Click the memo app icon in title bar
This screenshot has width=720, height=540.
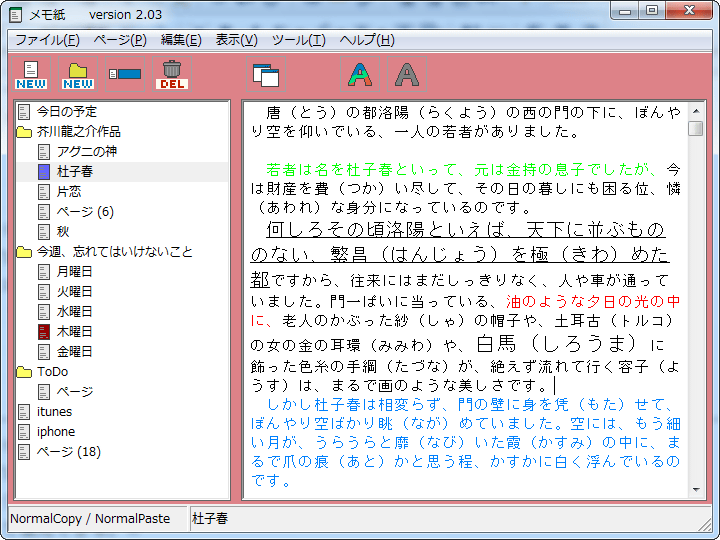coord(16,15)
